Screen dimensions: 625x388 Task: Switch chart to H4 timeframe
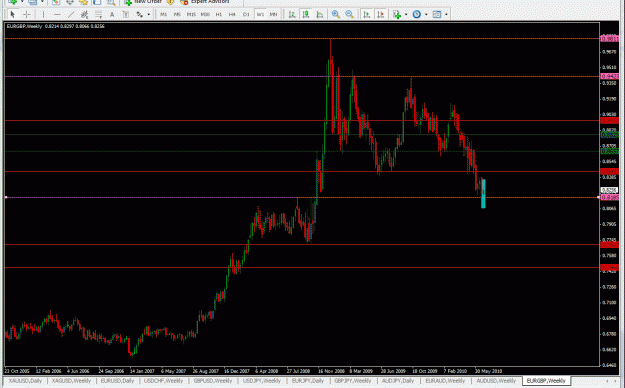(x=232, y=14)
